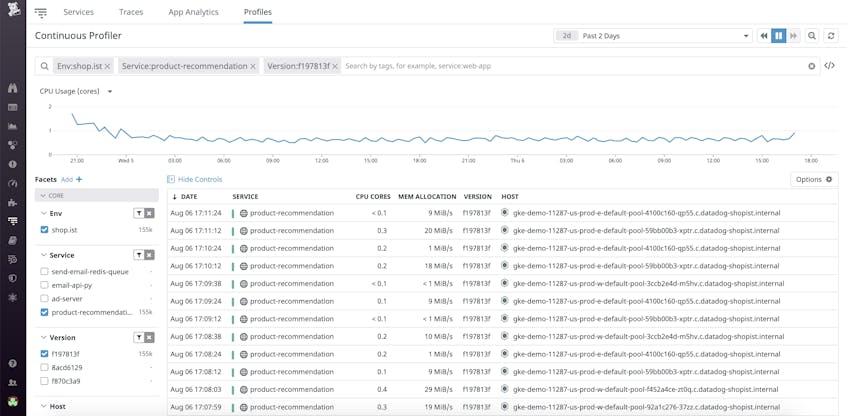This screenshot has width=847, height=416.
Task: Remove the Version:f197813f filter tag
Action: coord(335,66)
